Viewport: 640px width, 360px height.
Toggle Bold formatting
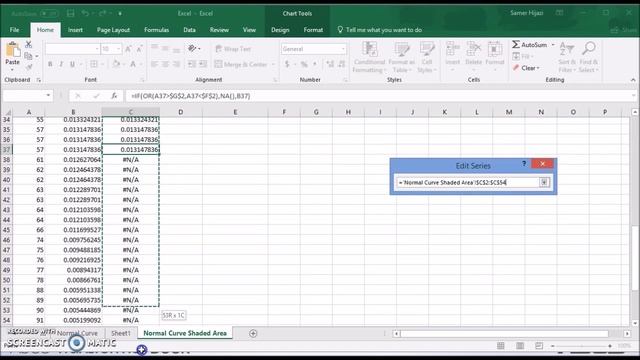[50, 64]
